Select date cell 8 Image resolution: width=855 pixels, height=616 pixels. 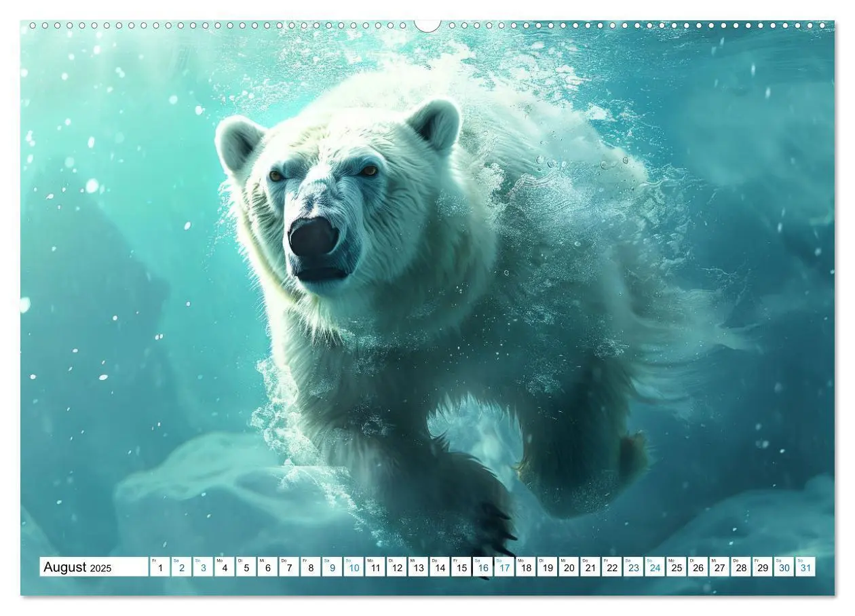pos(310,567)
